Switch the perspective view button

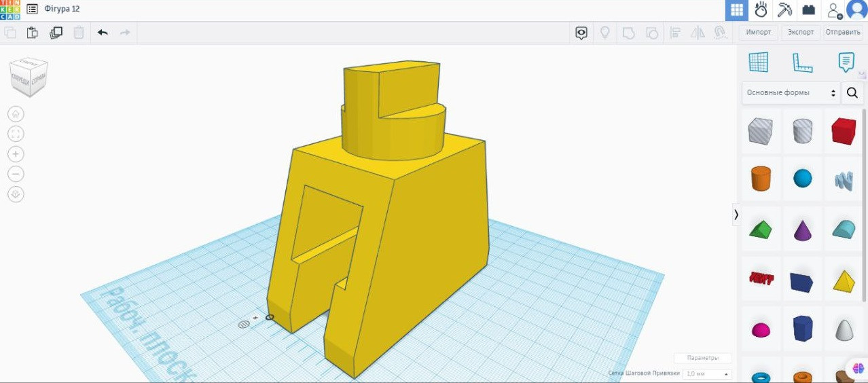pos(16,194)
